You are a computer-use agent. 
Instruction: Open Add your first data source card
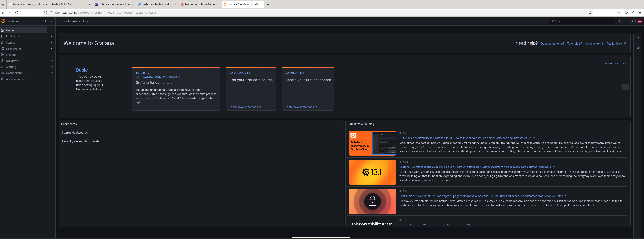pos(251,85)
